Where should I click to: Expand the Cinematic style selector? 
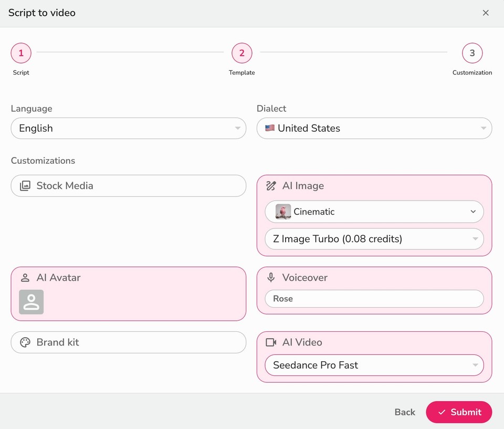374,212
